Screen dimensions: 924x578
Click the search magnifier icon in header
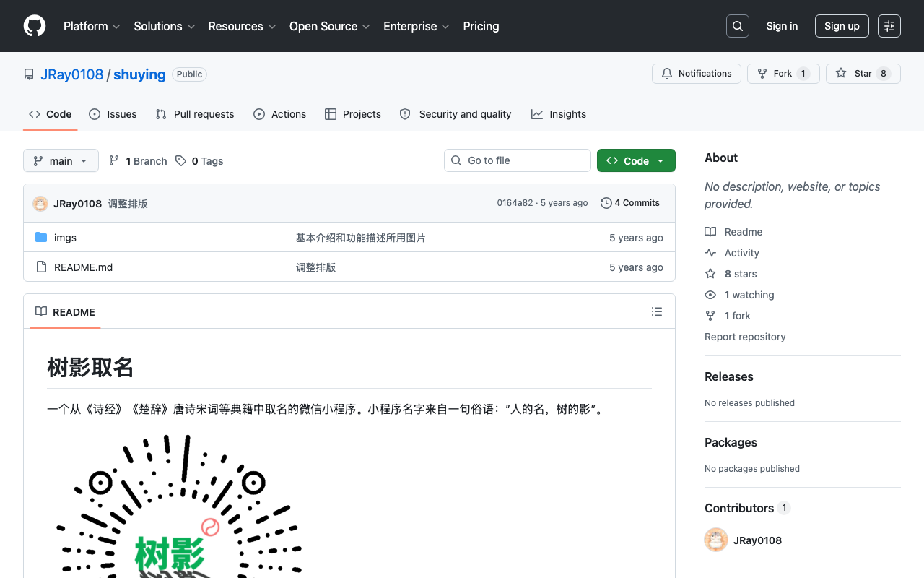(738, 26)
